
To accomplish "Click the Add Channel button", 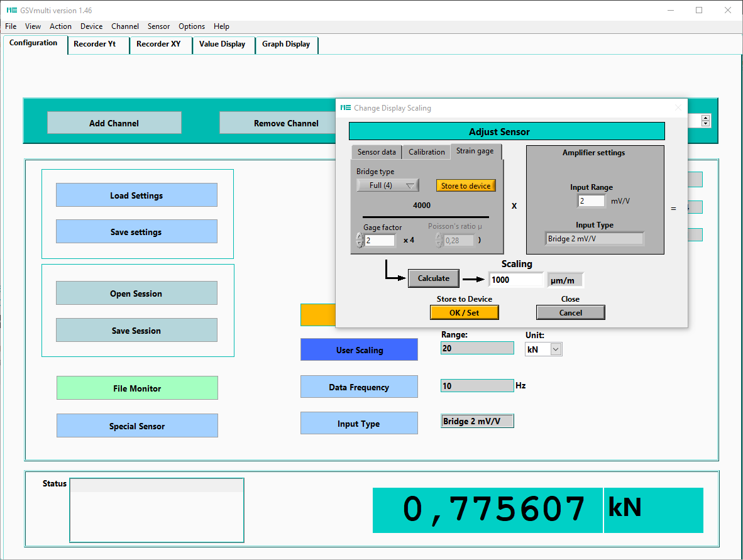I will pos(114,123).
